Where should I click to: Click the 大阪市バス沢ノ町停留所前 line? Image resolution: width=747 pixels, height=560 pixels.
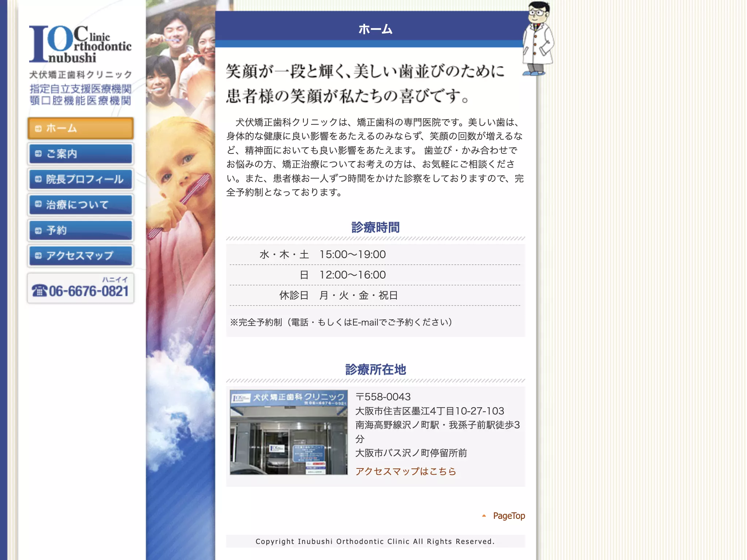click(411, 453)
